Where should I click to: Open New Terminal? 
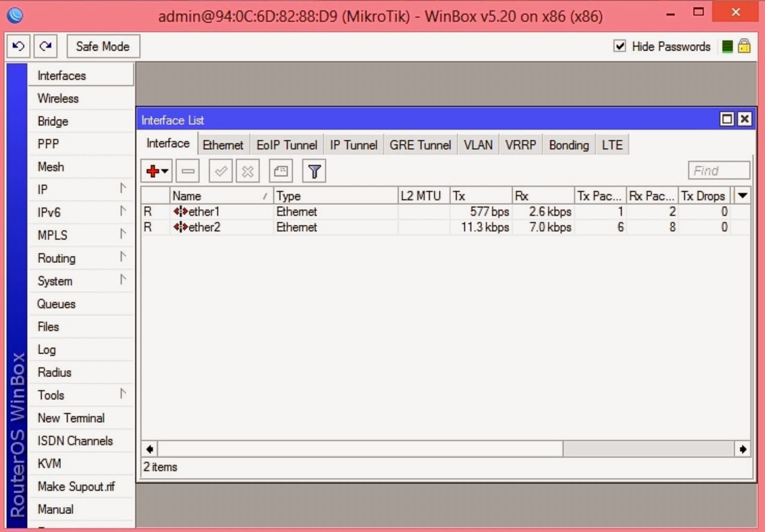(81, 418)
